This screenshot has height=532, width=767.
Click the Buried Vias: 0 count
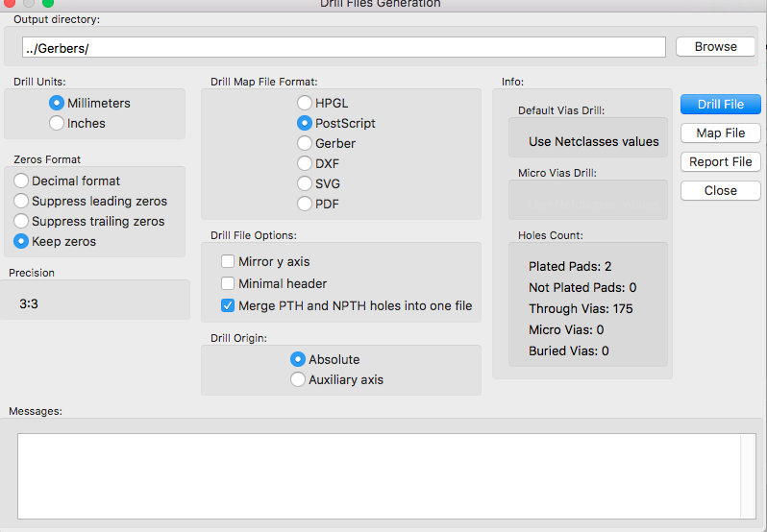[x=568, y=351]
